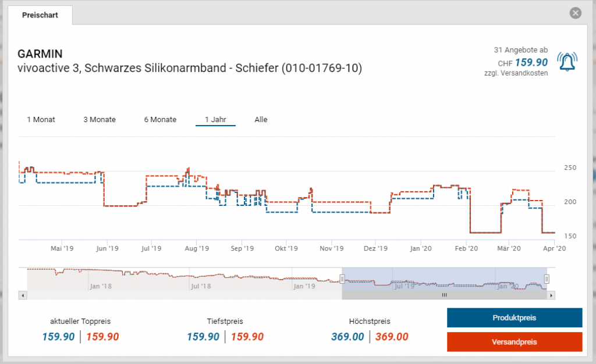The width and height of the screenshot is (596, 364).
Task: Click the price alert bell icon
Action: coord(567,62)
